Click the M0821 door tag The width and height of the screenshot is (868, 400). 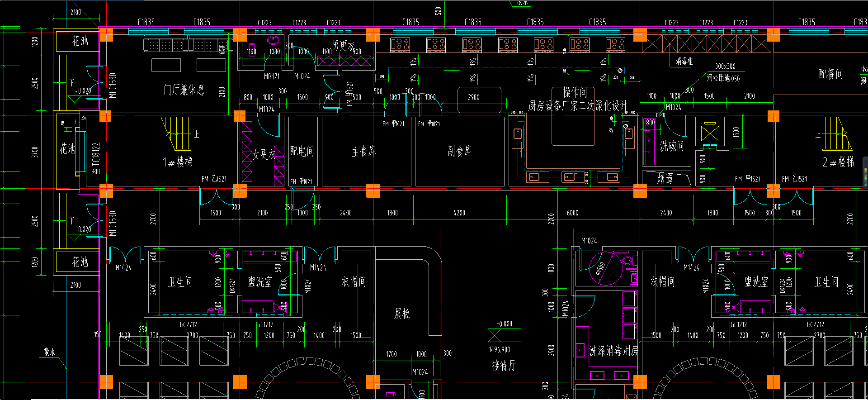click(x=272, y=76)
